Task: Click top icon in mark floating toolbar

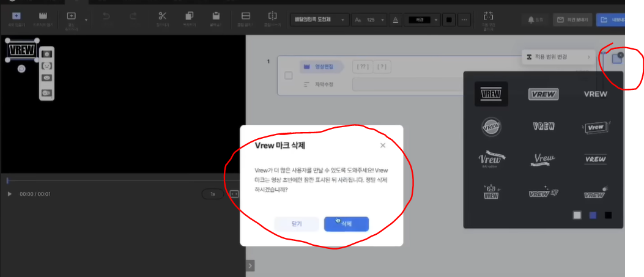Action: pyautogui.click(x=47, y=54)
